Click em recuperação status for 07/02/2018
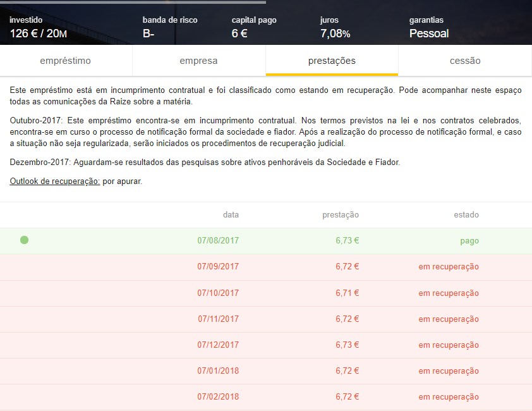 (x=448, y=396)
